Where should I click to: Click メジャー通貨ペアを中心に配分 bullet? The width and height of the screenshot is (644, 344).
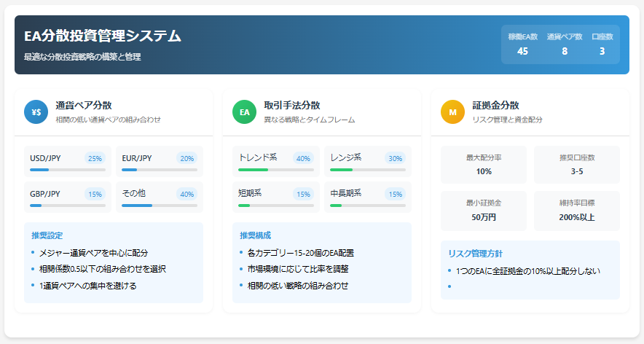(94, 253)
